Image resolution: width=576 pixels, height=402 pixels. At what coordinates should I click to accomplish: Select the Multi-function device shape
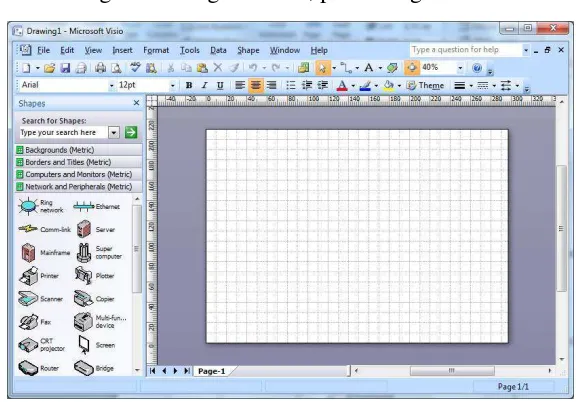100,322
